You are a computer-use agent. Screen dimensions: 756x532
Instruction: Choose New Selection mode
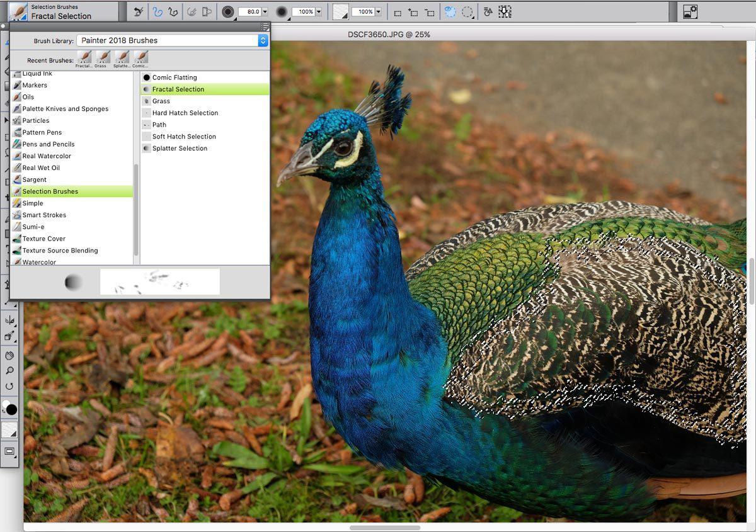[x=398, y=12]
